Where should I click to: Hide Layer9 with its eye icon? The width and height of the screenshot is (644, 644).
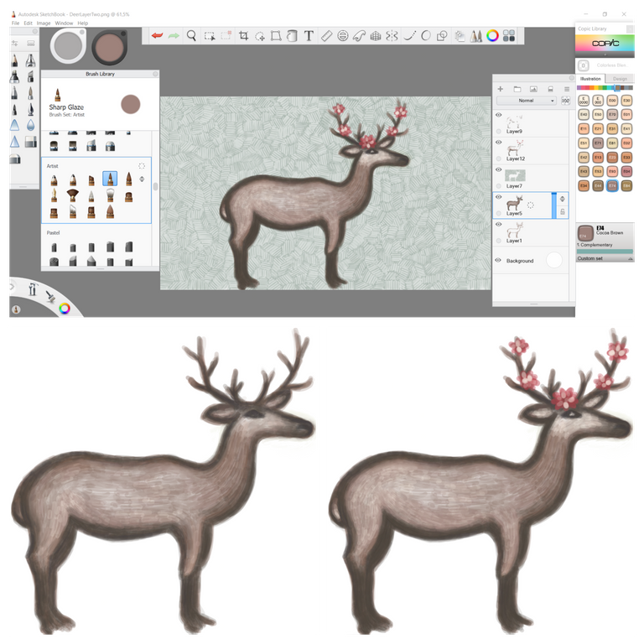(x=499, y=115)
